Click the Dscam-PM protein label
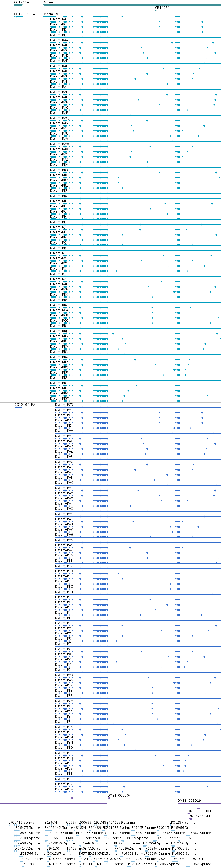Image resolution: width=221 pixels, height=868 pixels. pos(63,628)
